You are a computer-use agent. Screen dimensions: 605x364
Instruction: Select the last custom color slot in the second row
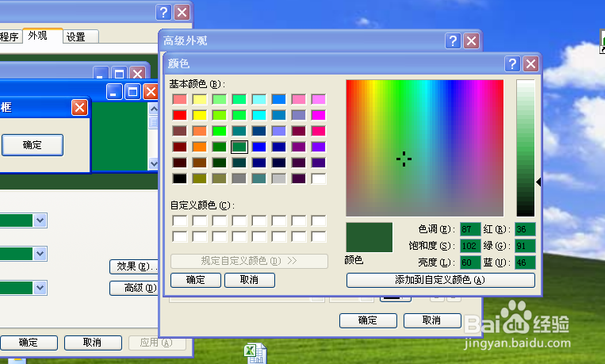pyautogui.click(x=318, y=236)
